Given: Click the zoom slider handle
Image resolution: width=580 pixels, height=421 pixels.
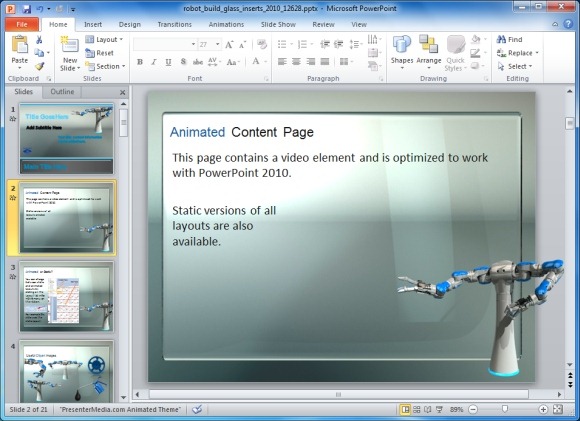Looking at the screenshot, I should click(x=505, y=409).
